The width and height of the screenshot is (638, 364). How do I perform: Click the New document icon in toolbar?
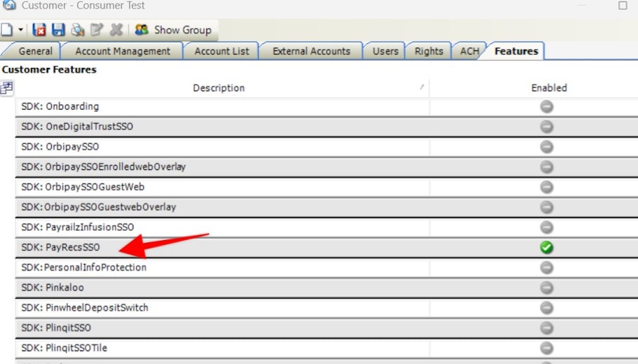click(x=6, y=30)
